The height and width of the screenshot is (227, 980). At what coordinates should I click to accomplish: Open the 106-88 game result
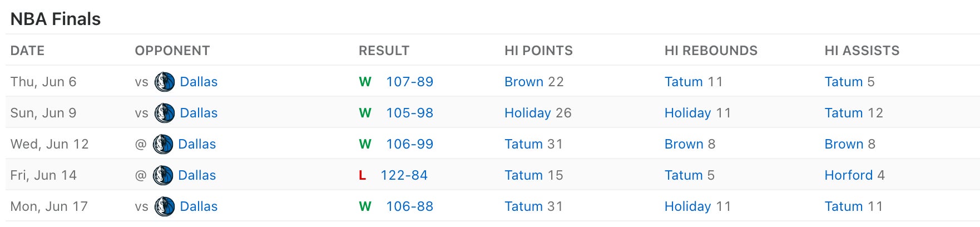409,206
